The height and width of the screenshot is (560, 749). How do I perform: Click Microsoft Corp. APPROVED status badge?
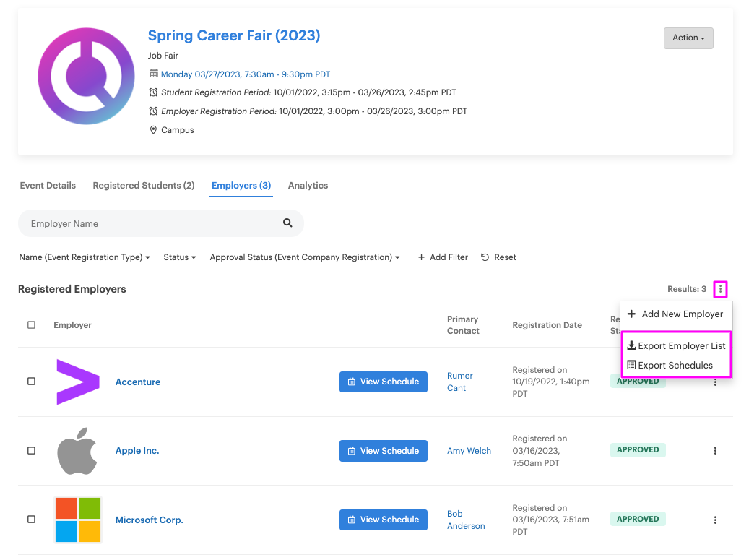point(638,519)
